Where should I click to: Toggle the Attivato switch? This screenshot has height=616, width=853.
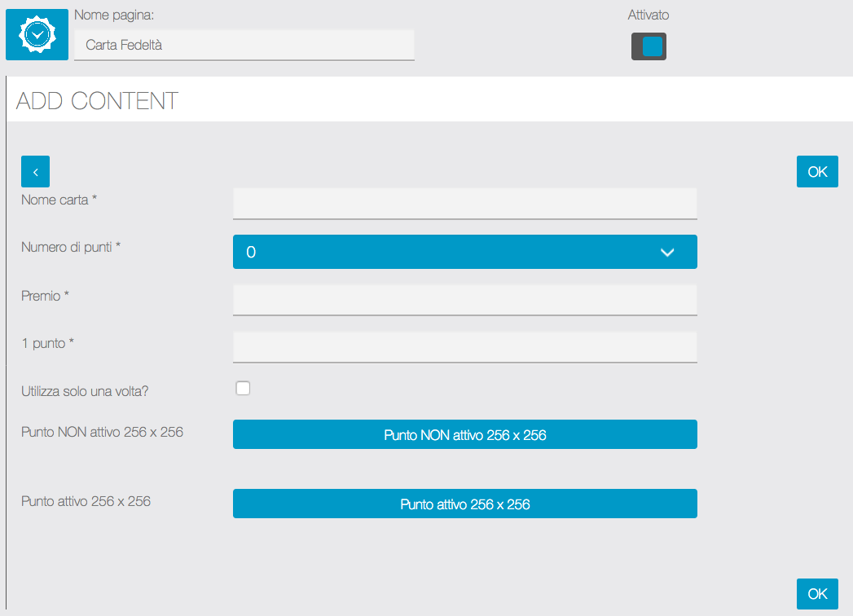[649, 46]
